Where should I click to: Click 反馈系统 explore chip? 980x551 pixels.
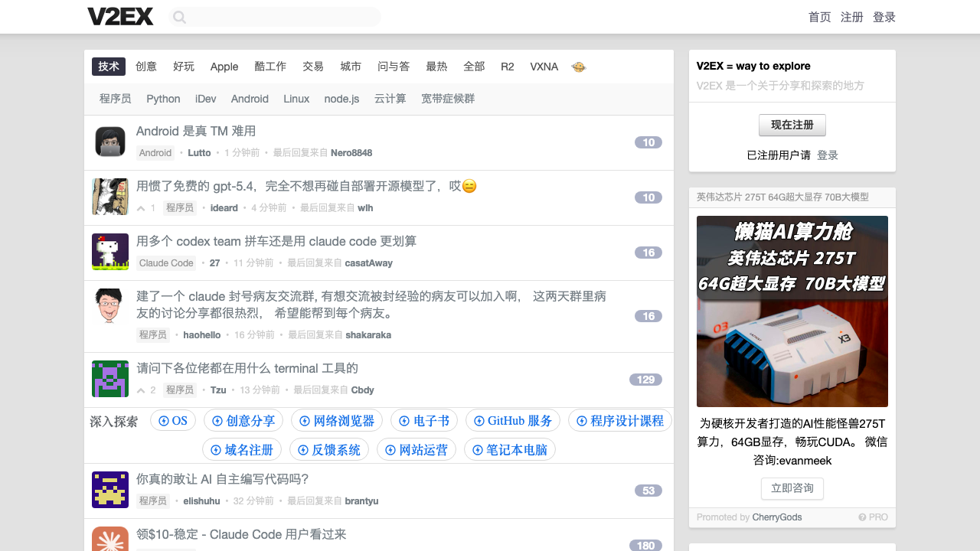329,450
